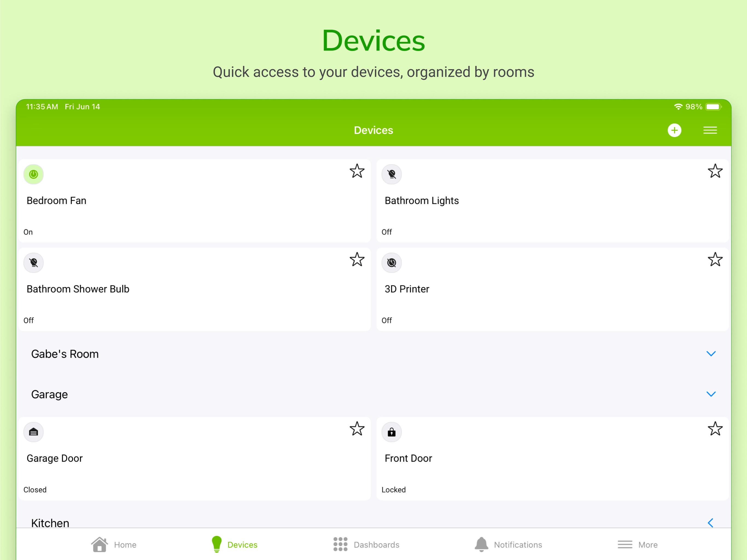Click the Bathroom Shower Bulb 'Off' status
This screenshot has width=747, height=560.
click(28, 320)
